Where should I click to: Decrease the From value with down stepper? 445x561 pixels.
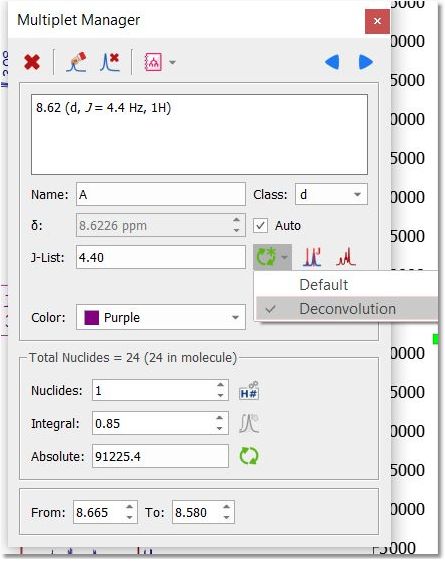(x=129, y=517)
